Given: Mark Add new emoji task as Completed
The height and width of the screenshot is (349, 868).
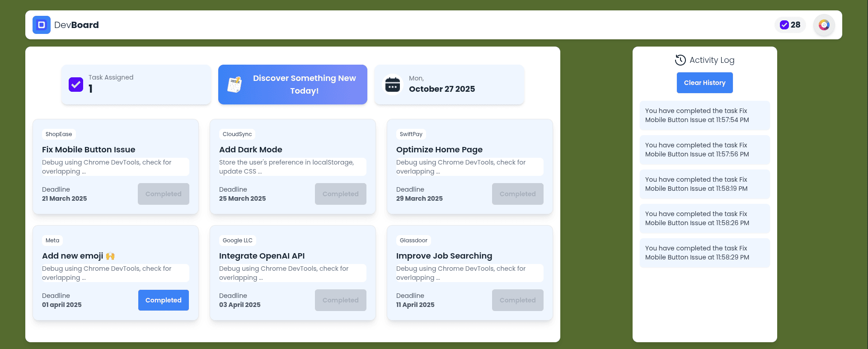Looking at the screenshot, I should (x=164, y=300).
